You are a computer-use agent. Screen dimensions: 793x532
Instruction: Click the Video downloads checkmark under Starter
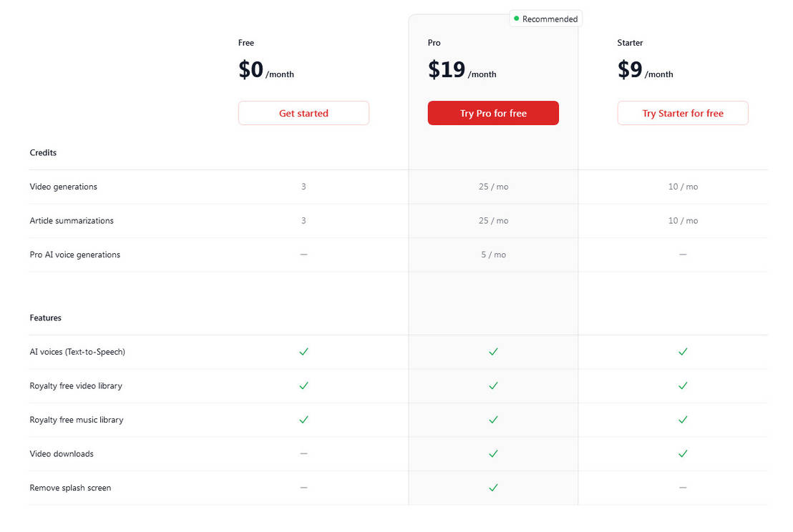(682, 453)
